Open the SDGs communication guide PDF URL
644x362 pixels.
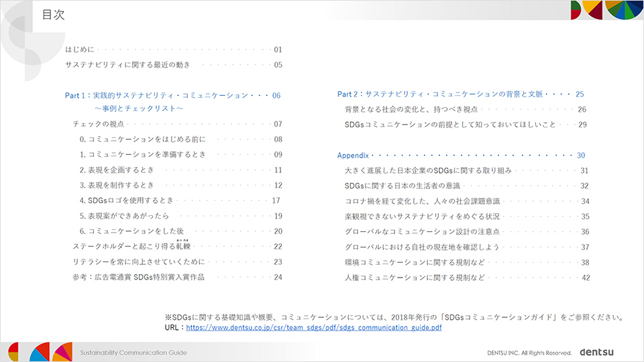point(313,328)
